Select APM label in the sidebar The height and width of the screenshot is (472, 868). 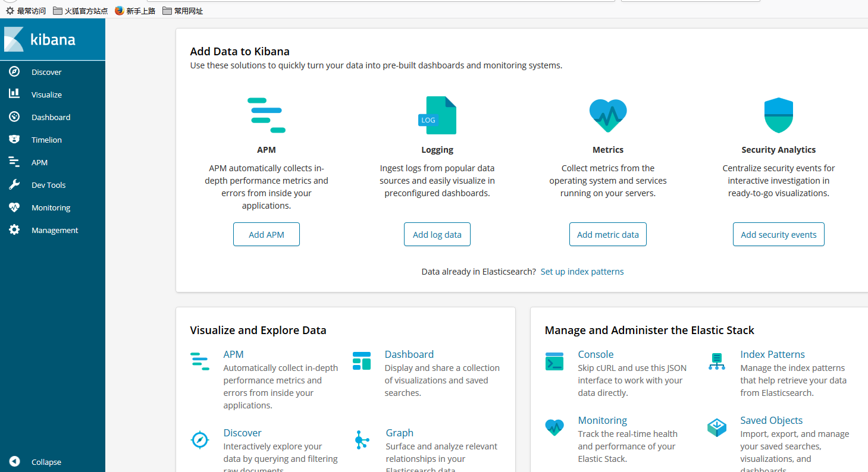(39, 162)
